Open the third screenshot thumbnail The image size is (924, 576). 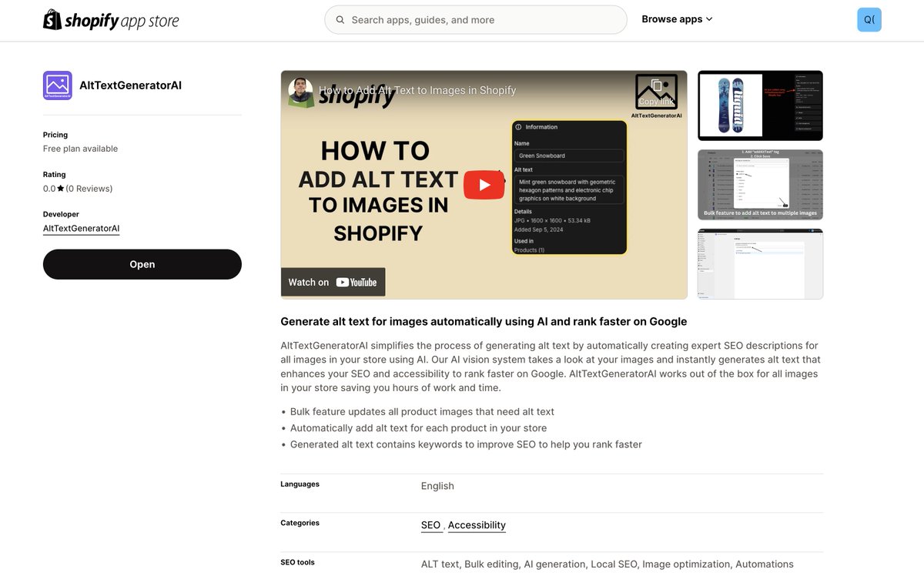pyautogui.click(x=760, y=263)
